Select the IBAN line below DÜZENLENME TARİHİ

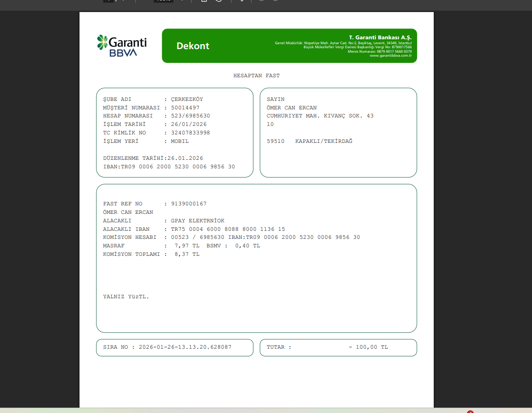(169, 167)
